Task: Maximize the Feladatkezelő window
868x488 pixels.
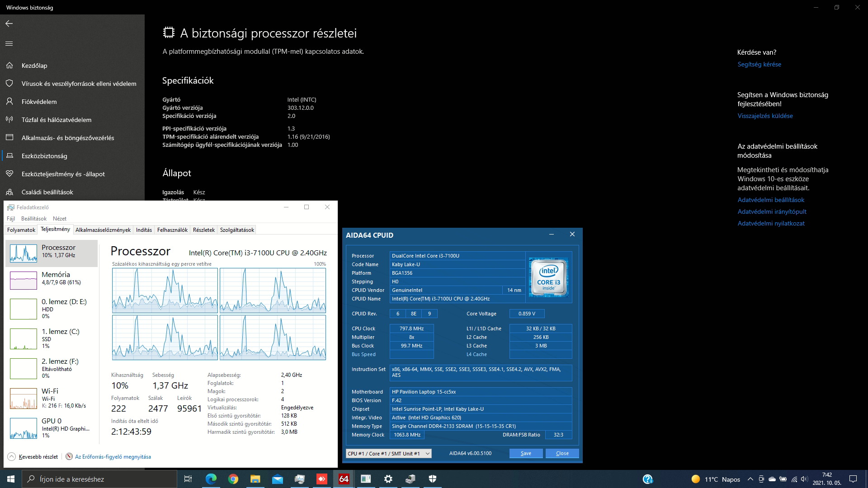Action: click(307, 207)
